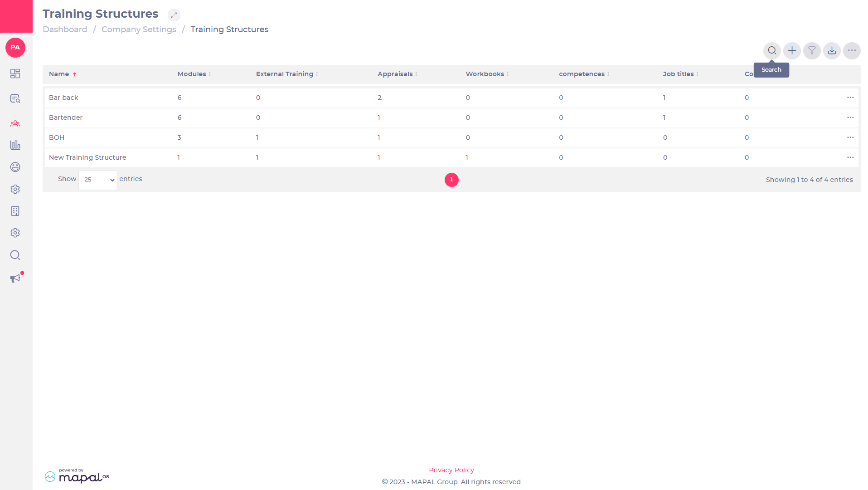Open row actions for New Training Structure

pos(850,157)
